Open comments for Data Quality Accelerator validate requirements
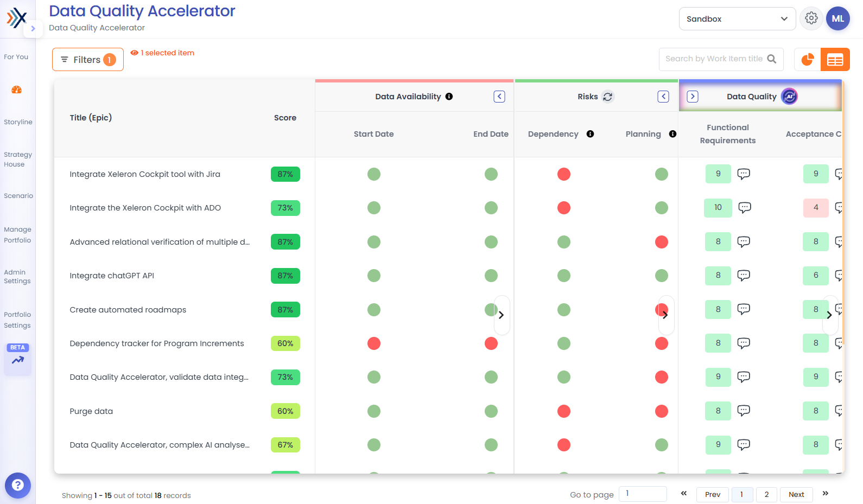The width and height of the screenshot is (863, 504). click(x=744, y=377)
